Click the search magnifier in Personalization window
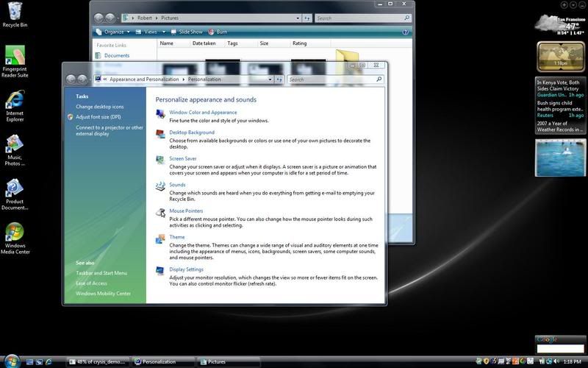This screenshot has height=368, width=588. [x=379, y=79]
